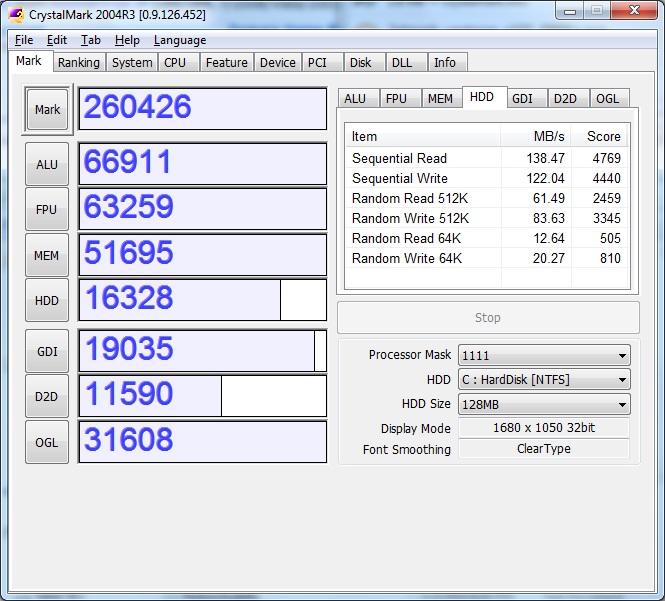This screenshot has height=601, width=665.
Task: Click the OGL score 31608
Action: point(203,442)
